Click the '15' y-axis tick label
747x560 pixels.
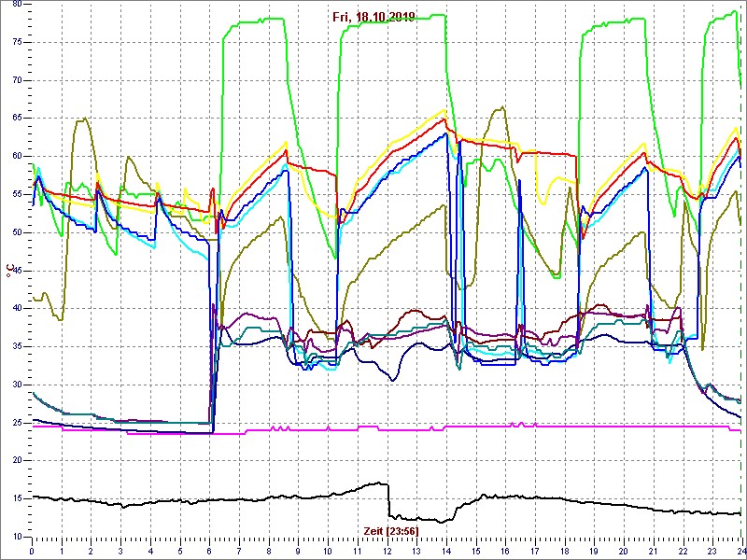pos(16,499)
